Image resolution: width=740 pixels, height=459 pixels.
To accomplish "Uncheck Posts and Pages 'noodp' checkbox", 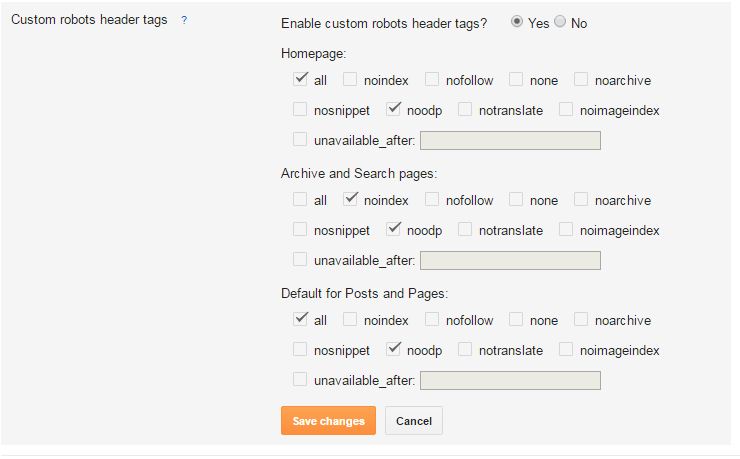I will pos(393,349).
